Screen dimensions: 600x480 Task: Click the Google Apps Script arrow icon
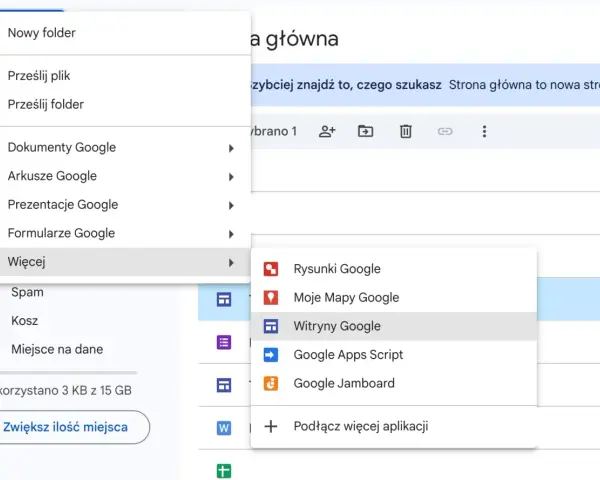271,355
